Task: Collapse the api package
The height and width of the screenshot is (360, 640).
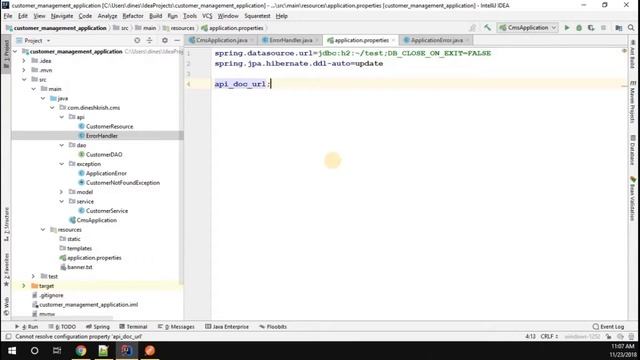Action: coord(62,117)
